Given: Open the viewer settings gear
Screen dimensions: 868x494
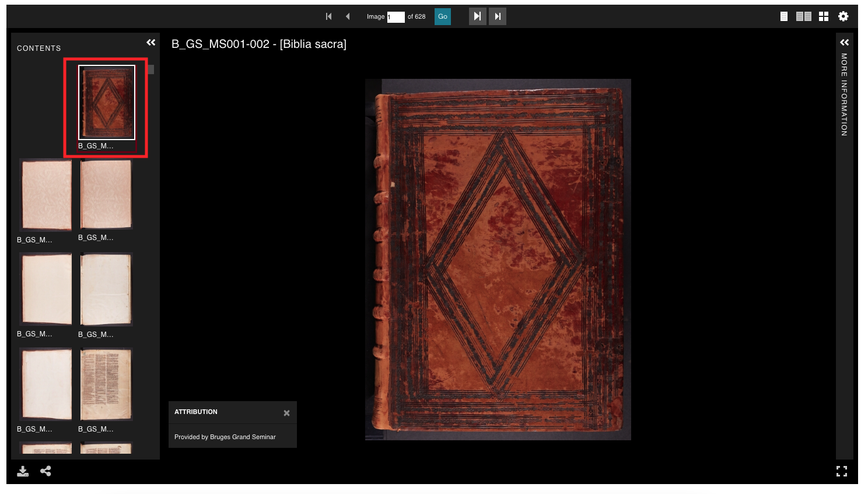Looking at the screenshot, I should click(843, 16).
